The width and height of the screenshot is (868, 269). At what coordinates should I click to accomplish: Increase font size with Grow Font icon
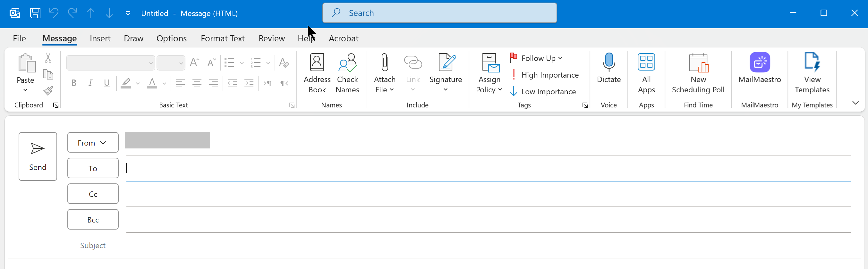point(194,63)
